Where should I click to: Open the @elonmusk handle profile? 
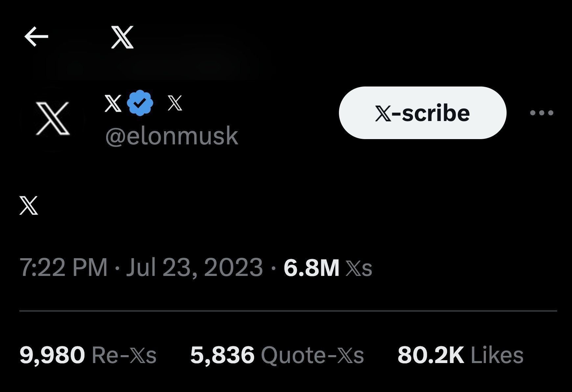[x=172, y=136]
